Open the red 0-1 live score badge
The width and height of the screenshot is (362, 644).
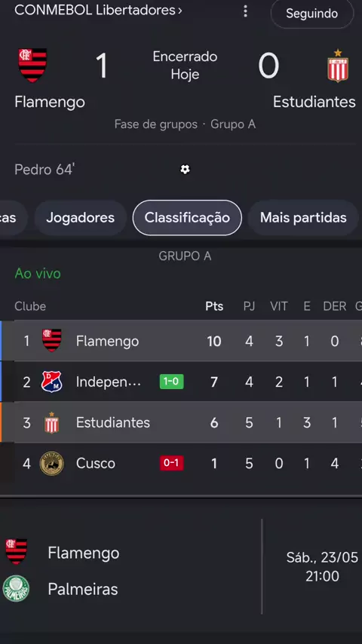171,463
